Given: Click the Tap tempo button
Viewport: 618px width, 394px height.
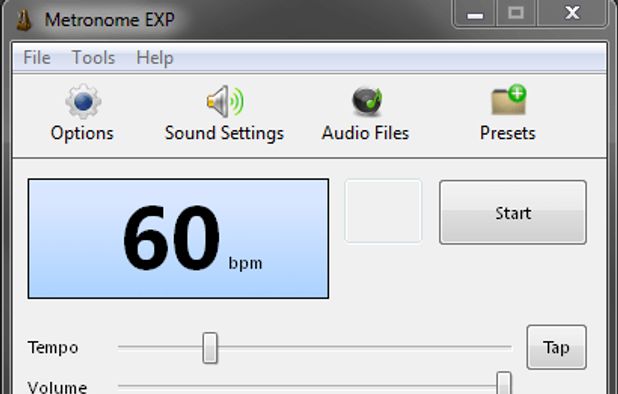Looking at the screenshot, I should 557,347.
